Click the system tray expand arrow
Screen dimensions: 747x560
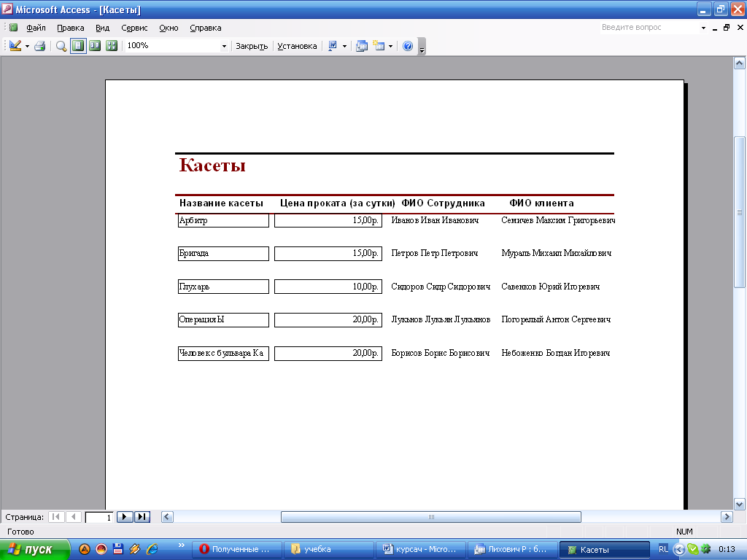679,550
